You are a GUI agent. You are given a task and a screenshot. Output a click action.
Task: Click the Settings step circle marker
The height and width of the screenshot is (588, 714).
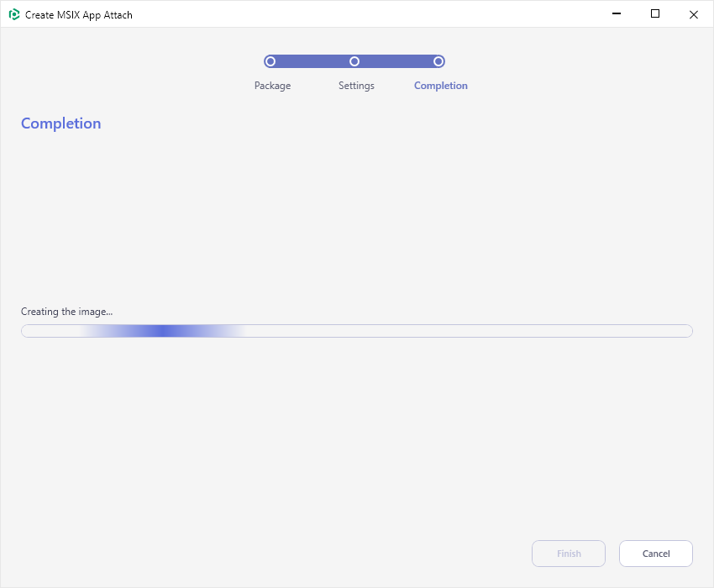coord(354,61)
